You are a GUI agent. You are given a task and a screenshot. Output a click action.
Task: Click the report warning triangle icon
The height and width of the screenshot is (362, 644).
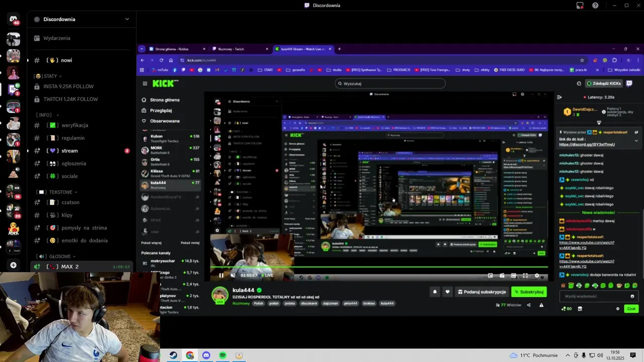[541, 305]
